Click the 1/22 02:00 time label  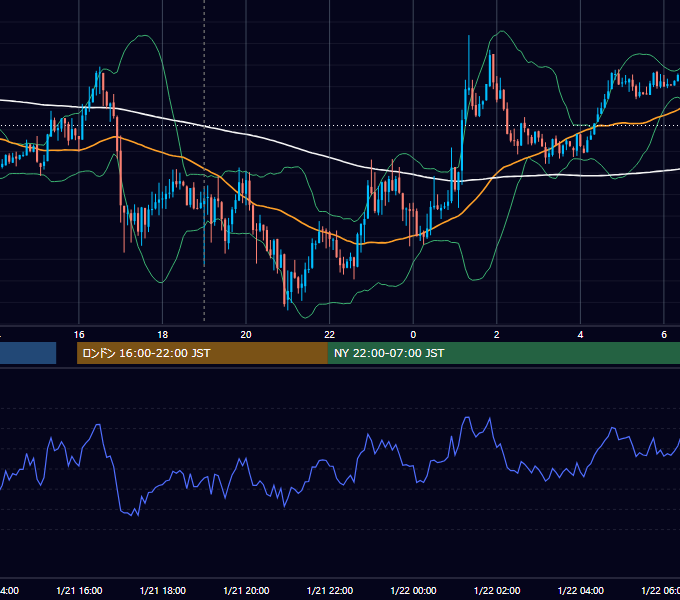pos(497,590)
